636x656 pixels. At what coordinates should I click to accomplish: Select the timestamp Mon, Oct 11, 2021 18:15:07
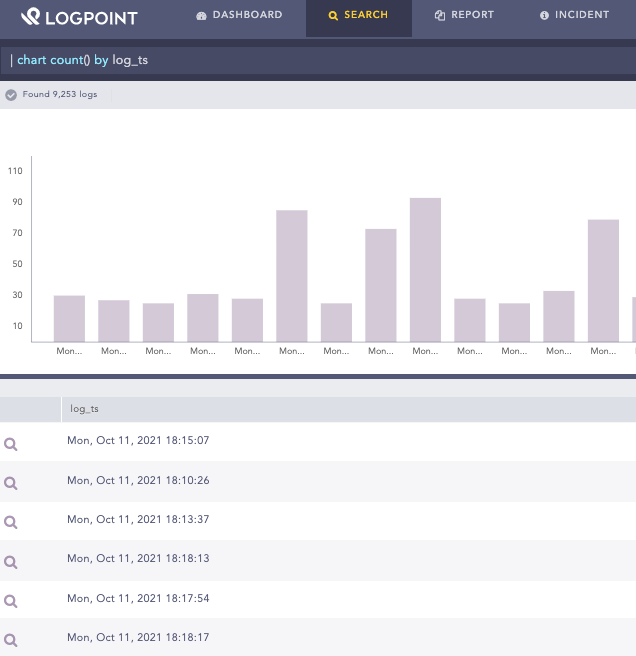138,441
